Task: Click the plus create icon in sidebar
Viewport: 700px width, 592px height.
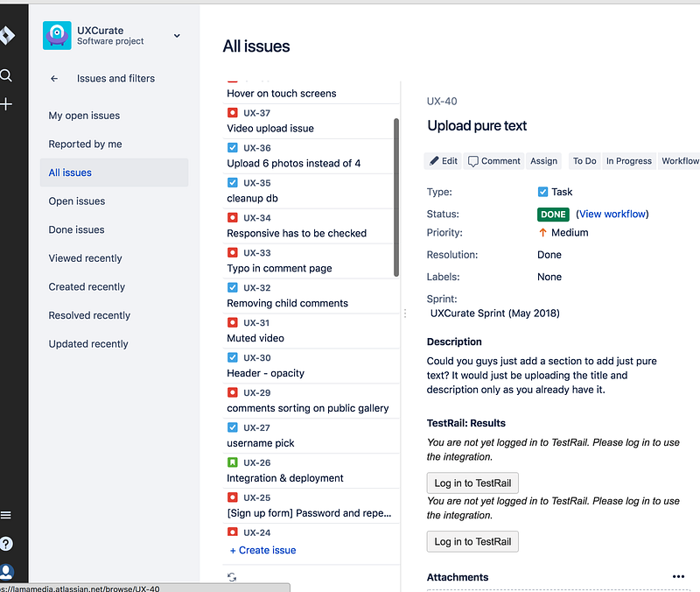Action: pyautogui.click(x=6, y=104)
